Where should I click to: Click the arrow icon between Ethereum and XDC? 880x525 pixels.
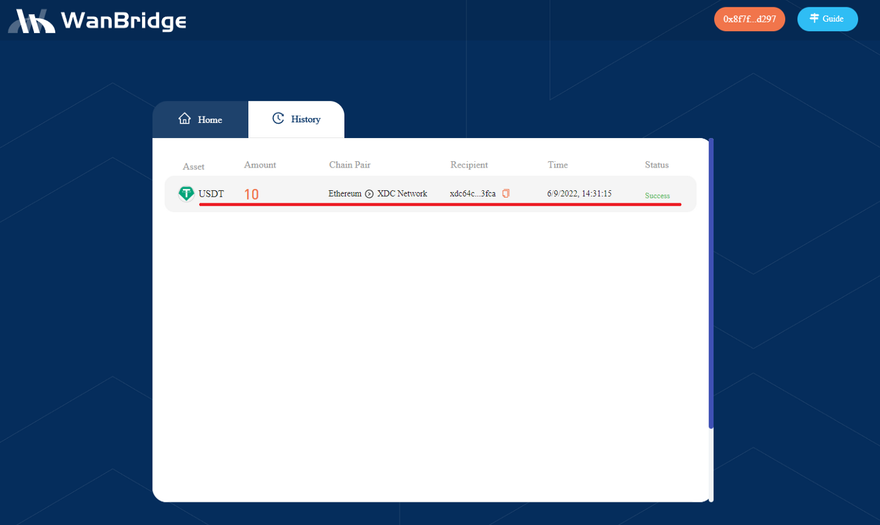[369, 194]
